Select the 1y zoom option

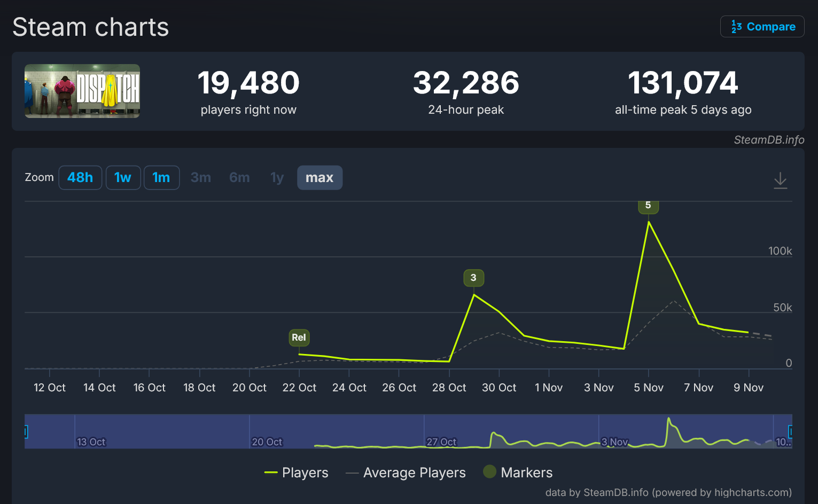[x=277, y=177]
